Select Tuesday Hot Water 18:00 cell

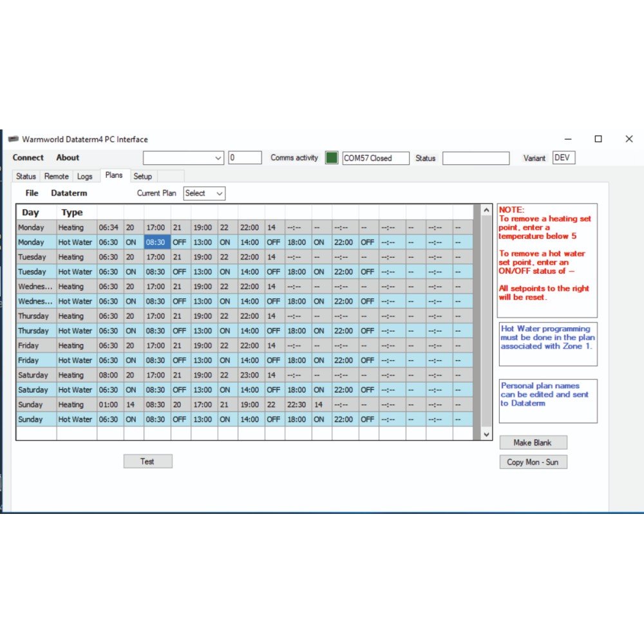click(298, 272)
